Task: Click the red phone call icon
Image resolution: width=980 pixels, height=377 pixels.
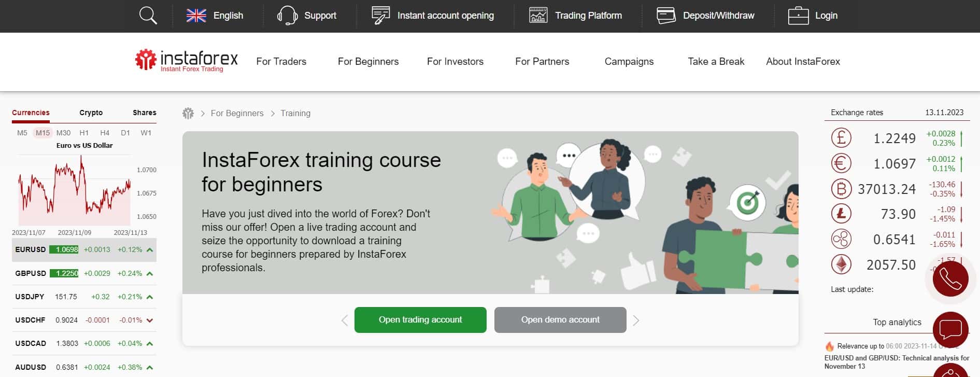Action: [x=950, y=279]
